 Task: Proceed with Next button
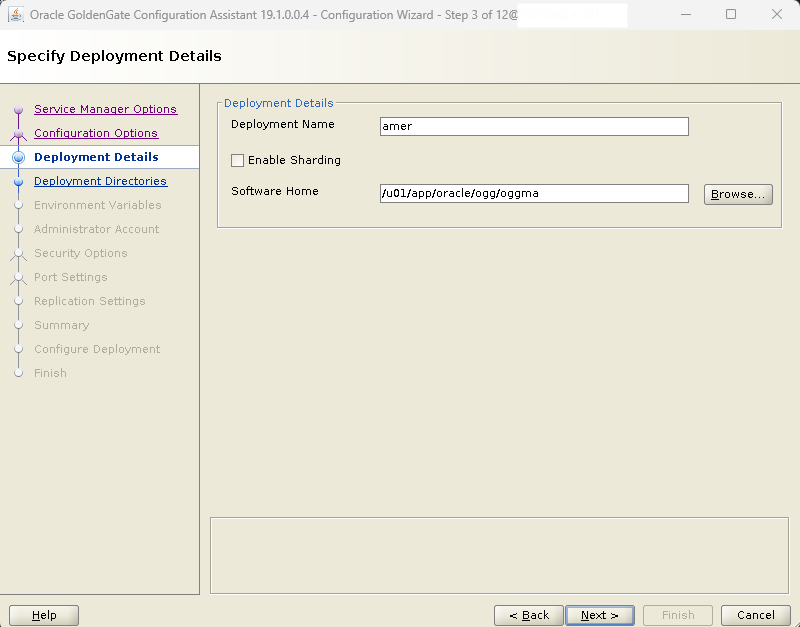(600, 615)
